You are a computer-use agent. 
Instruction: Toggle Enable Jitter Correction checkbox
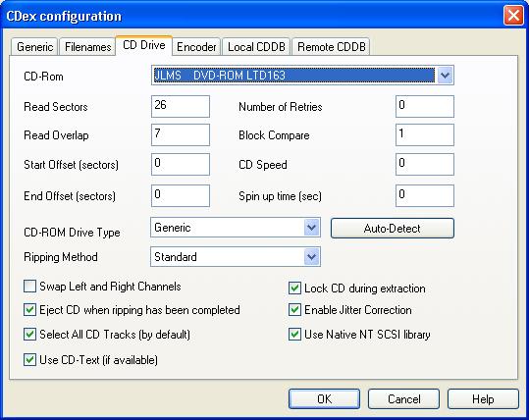click(294, 310)
